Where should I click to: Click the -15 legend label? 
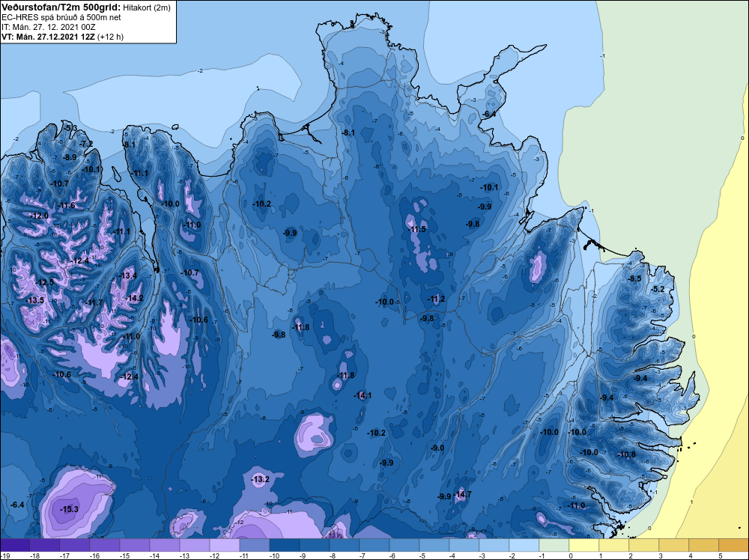pyautogui.click(x=124, y=556)
